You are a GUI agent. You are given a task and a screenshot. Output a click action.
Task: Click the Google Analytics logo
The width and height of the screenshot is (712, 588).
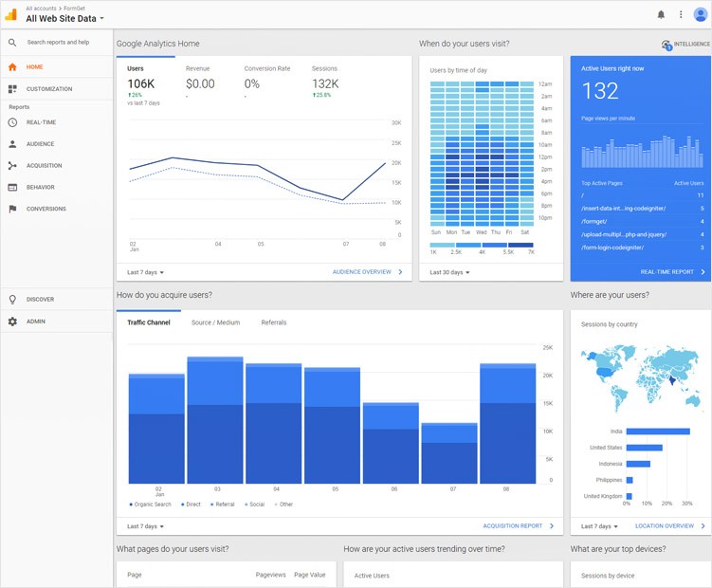[10, 14]
